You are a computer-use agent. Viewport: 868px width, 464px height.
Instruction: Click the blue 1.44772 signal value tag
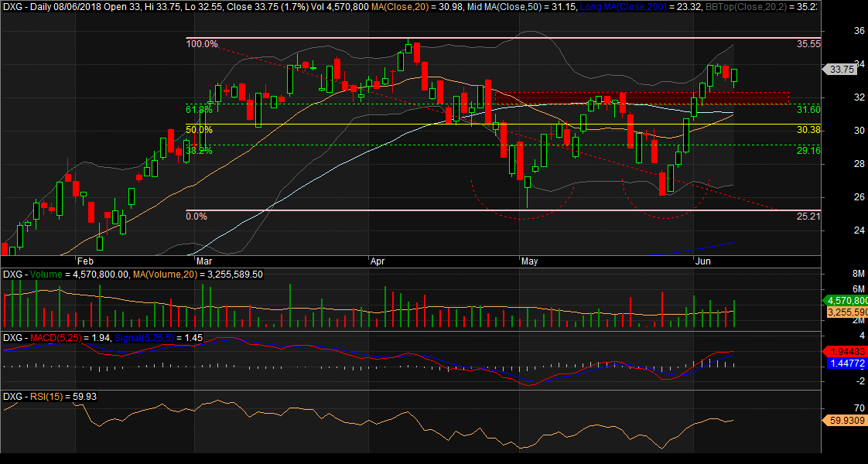pyautogui.click(x=845, y=362)
